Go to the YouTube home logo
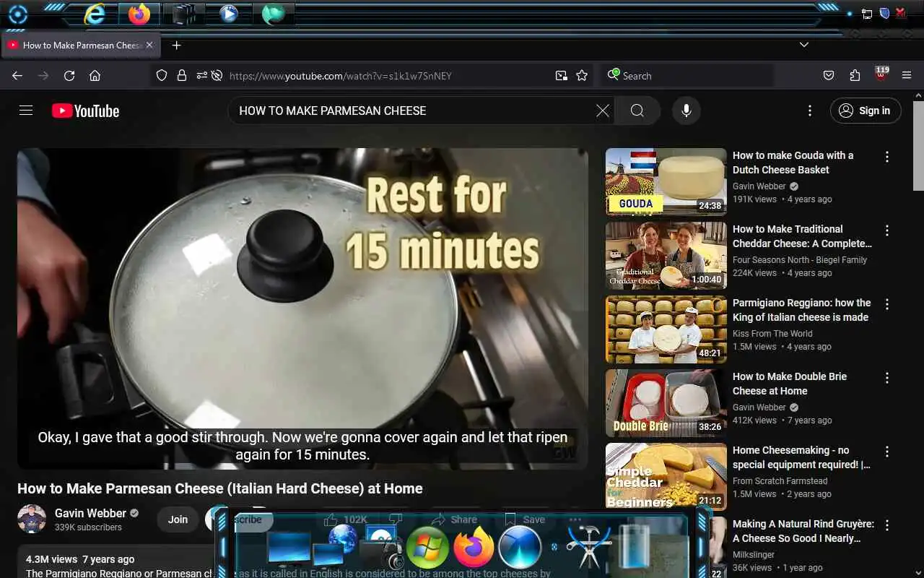Image resolution: width=924 pixels, height=578 pixels. tap(85, 111)
